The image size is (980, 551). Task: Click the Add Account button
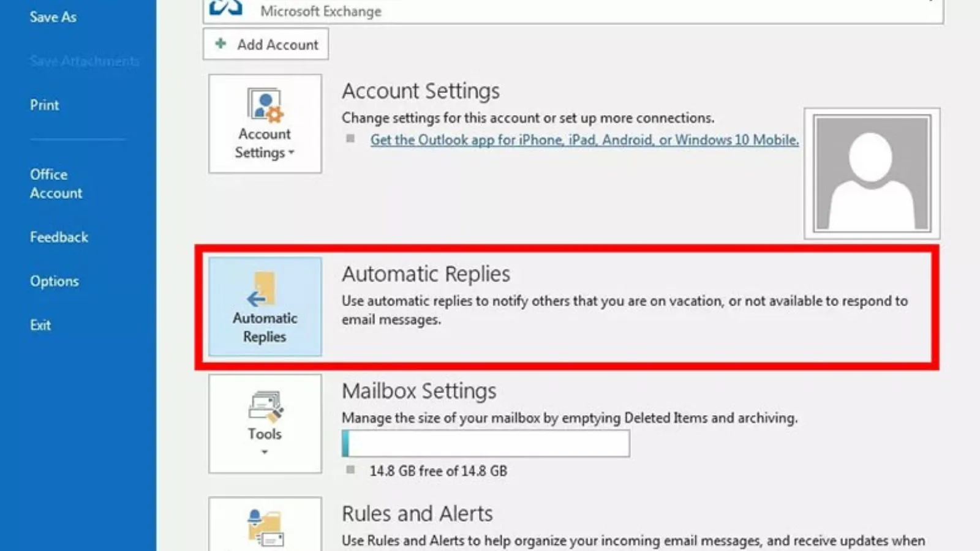click(x=265, y=43)
